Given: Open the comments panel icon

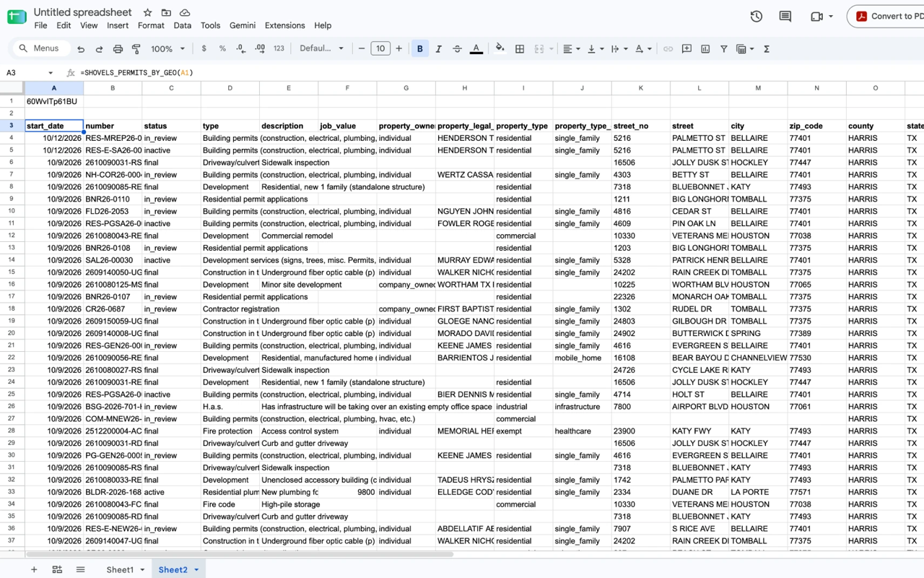Looking at the screenshot, I should pos(785,16).
